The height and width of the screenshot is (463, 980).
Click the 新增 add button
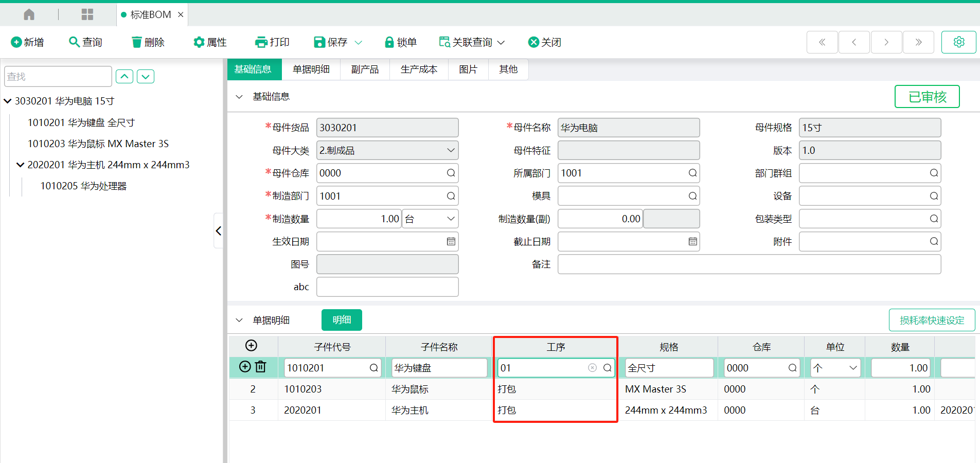(27, 42)
